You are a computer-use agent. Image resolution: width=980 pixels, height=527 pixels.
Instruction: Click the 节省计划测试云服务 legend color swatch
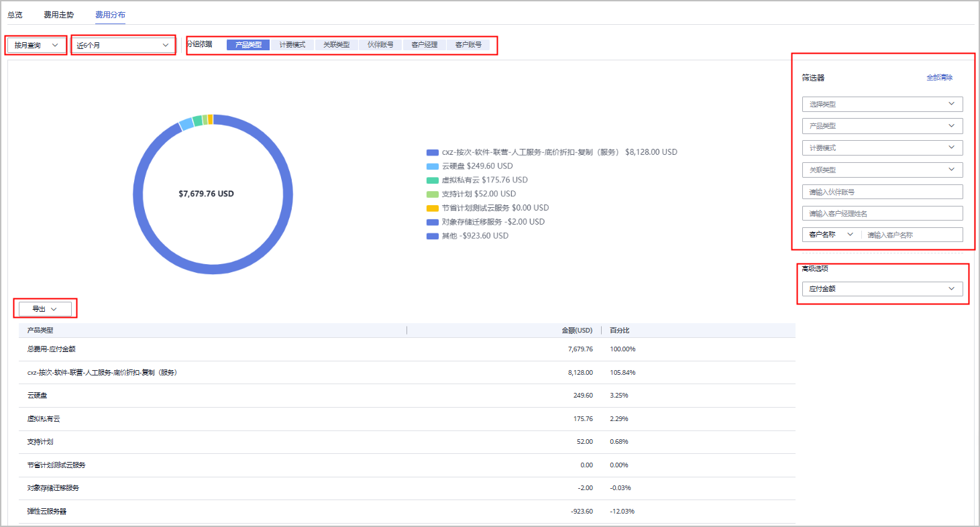click(433, 208)
